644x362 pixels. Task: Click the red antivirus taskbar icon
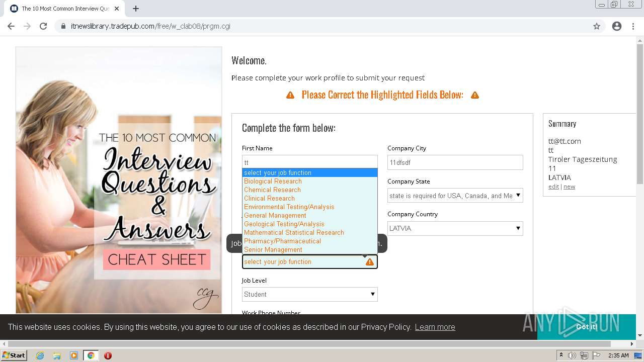(x=108, y=355)
